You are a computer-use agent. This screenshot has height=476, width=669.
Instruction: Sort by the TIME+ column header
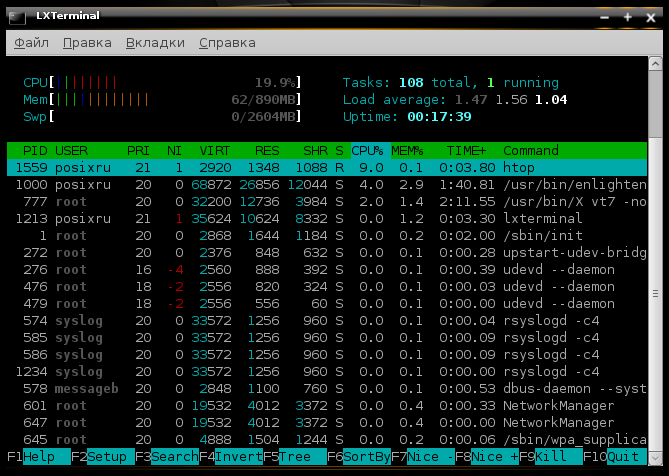click(466, 151)
